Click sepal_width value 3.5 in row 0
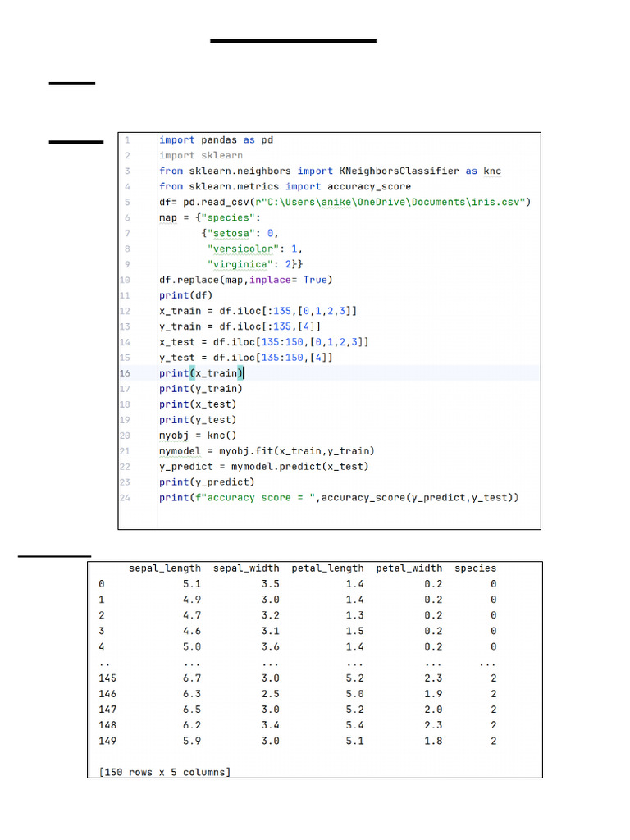Screen dimensions: 630x840 pyautogui.click(x=271, y=584)
